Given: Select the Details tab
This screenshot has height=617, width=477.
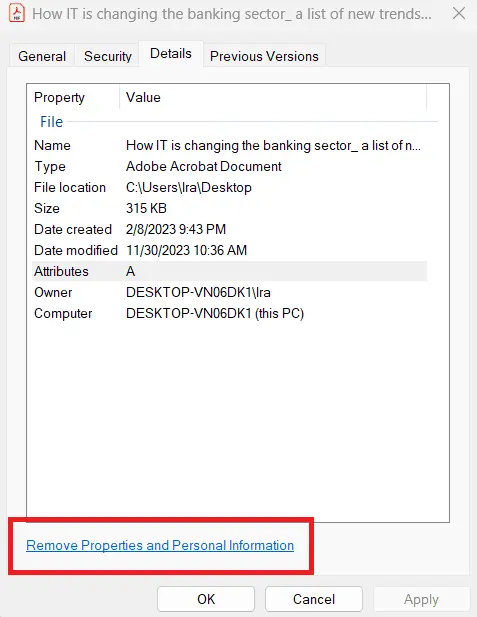Looking at the screenshot, I should coord(171,54).
